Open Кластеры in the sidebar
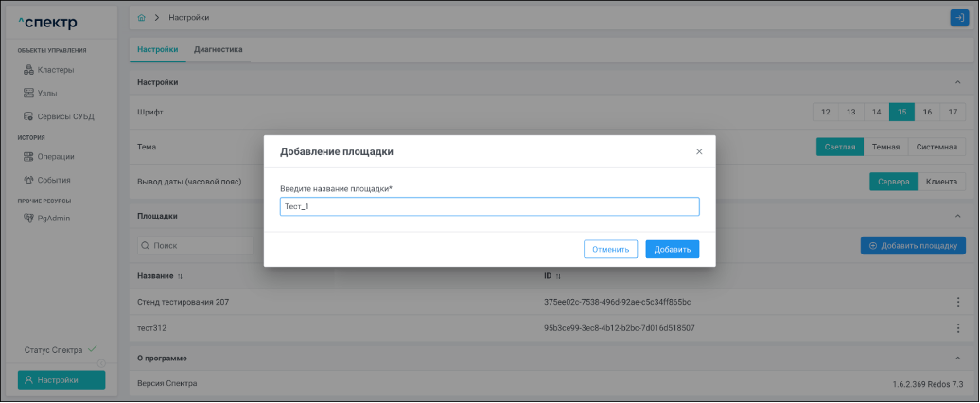The width and height of the screenshot is (980, 403). (x=55, y=70)
